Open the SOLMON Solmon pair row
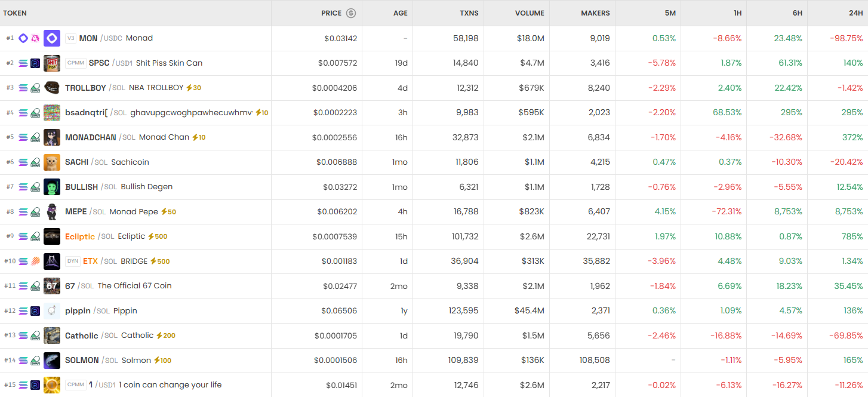 [x=82, y=361]
